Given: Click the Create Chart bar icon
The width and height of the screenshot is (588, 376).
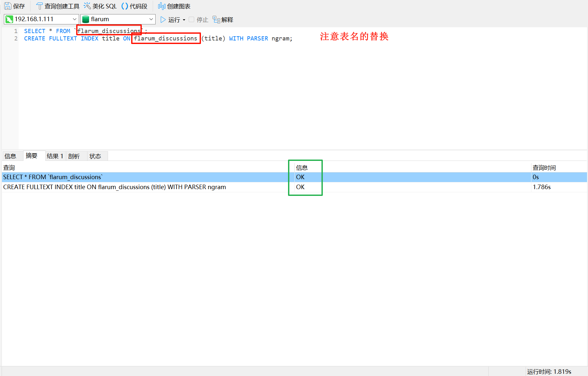Looking at the screenshot, I should [x=162, y=6].
